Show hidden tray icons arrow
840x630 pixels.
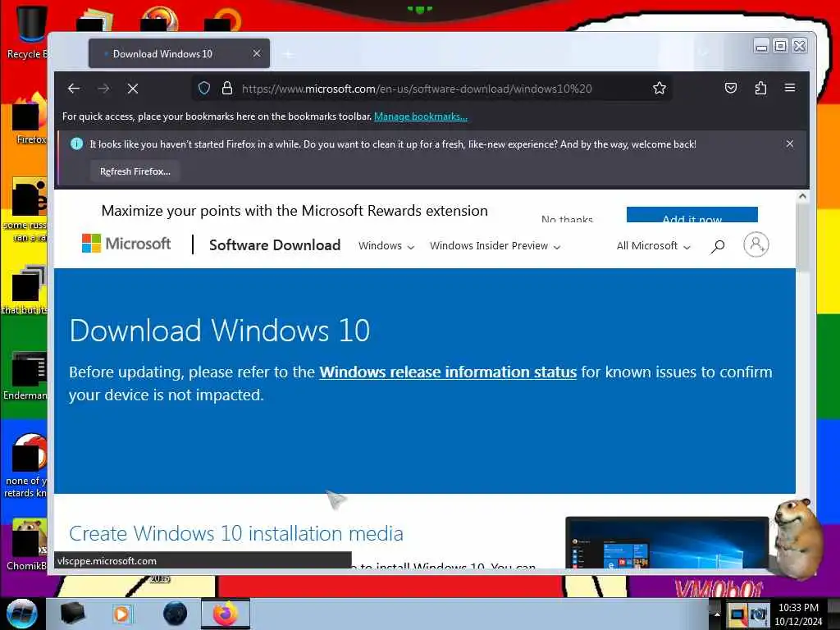[x=717, y=614]
